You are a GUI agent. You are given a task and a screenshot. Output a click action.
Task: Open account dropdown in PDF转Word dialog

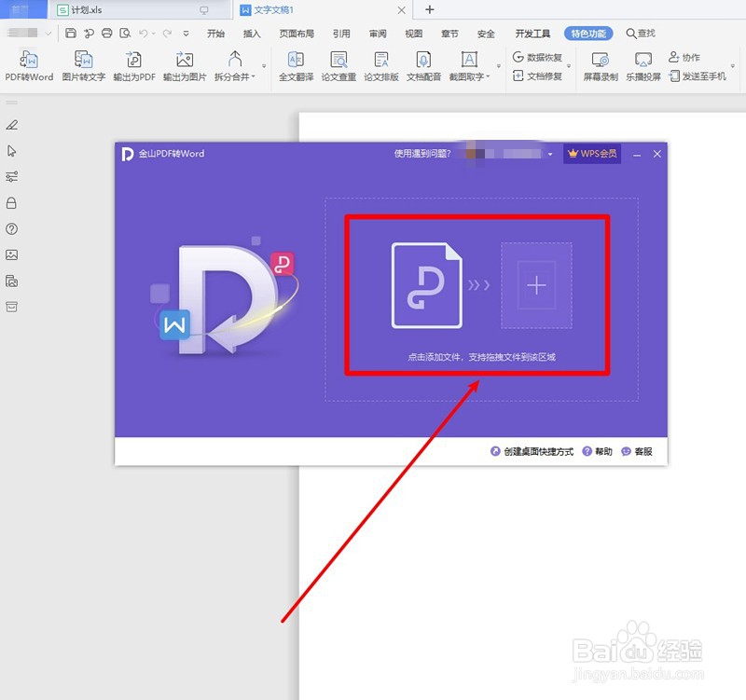[x=550, y=154]
